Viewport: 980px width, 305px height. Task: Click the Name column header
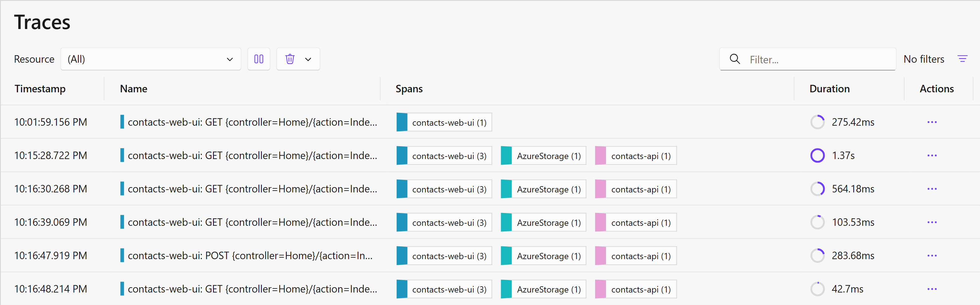click(134, 89)
